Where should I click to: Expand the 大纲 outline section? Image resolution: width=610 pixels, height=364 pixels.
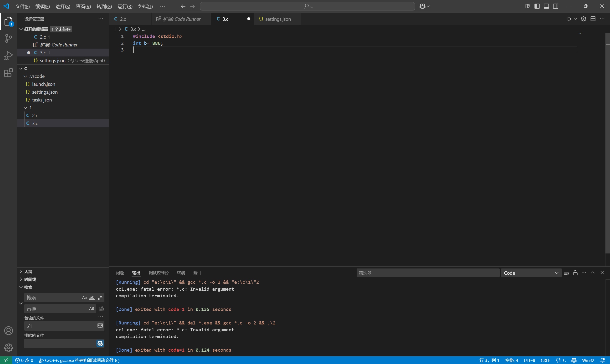point(28,272)
